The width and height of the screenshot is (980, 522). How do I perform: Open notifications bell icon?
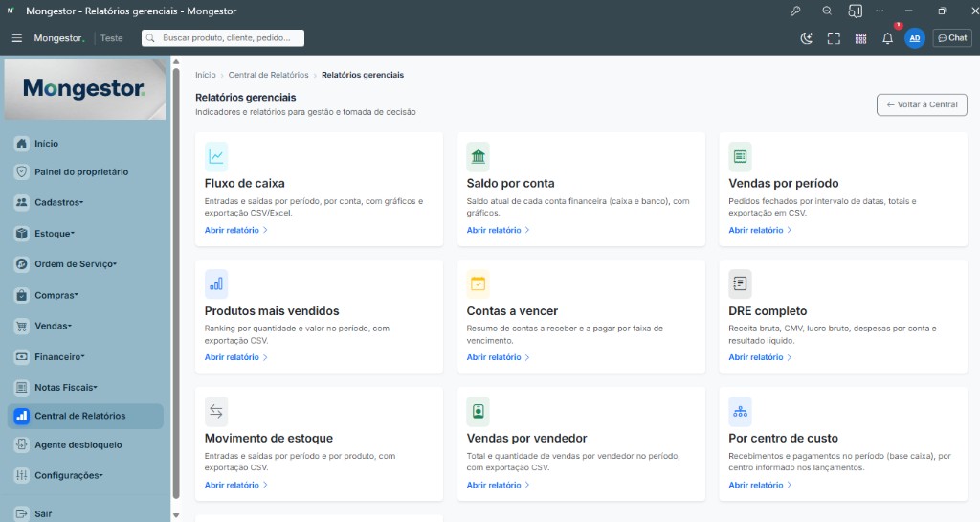click(x=887, y=38)
